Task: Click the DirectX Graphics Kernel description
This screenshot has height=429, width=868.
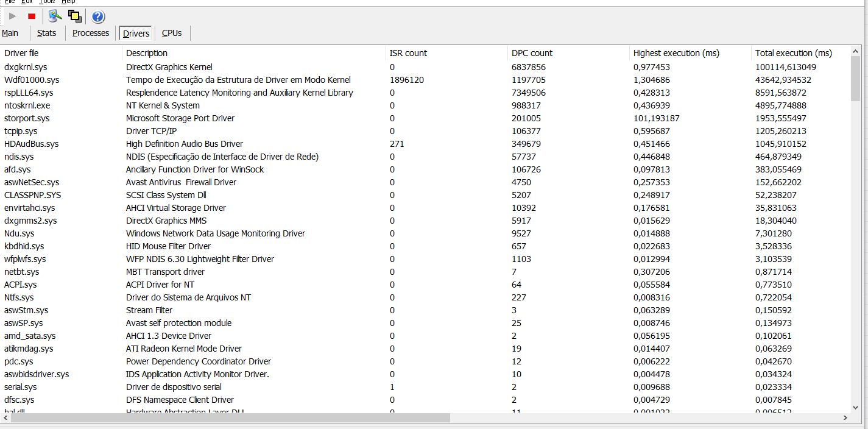Action: (x=169, y=67)
